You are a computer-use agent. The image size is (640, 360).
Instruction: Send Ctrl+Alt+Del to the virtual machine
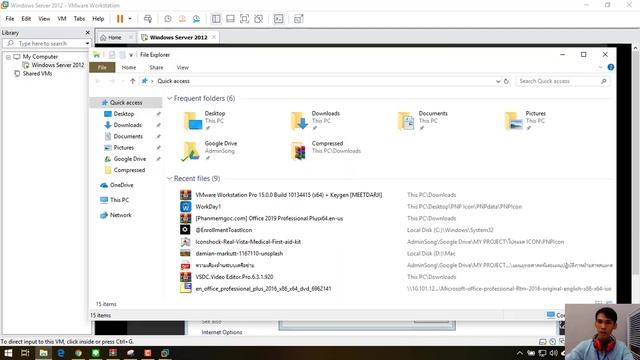pyautogui.click(x=148, y=19)
